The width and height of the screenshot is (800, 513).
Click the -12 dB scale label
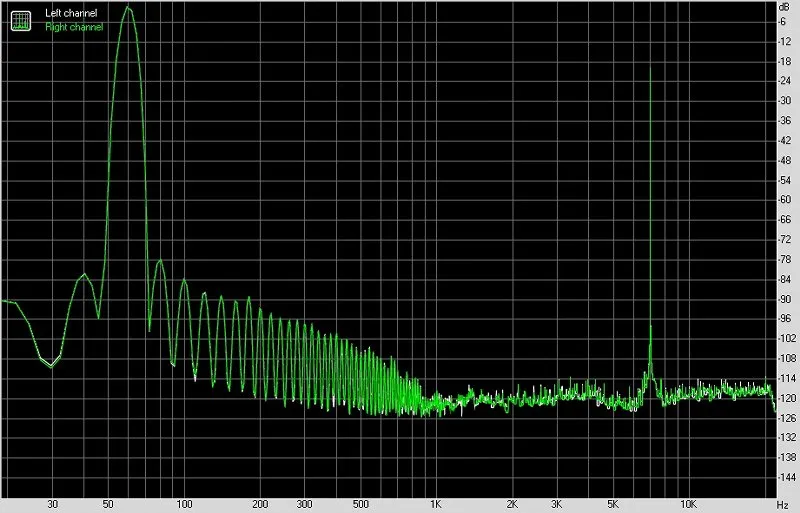coord(785,42)
